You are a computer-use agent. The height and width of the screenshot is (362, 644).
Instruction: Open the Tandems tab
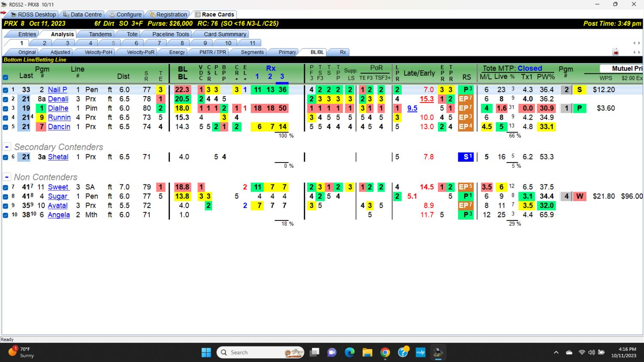pos(100,34)
